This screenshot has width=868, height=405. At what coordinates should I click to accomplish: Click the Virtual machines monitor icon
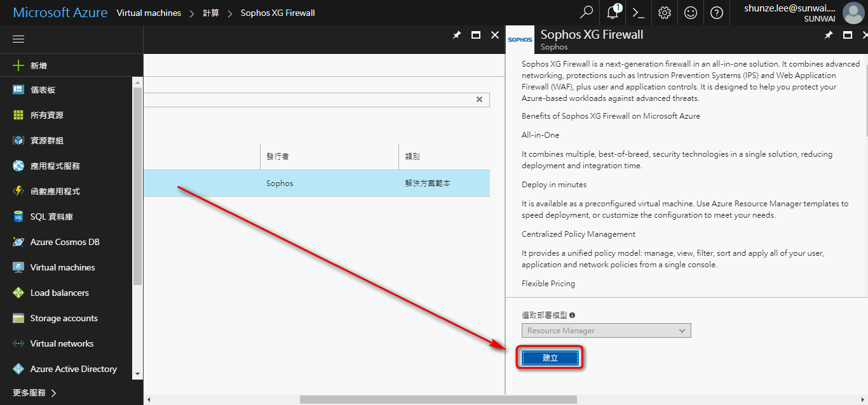(18, 267)
